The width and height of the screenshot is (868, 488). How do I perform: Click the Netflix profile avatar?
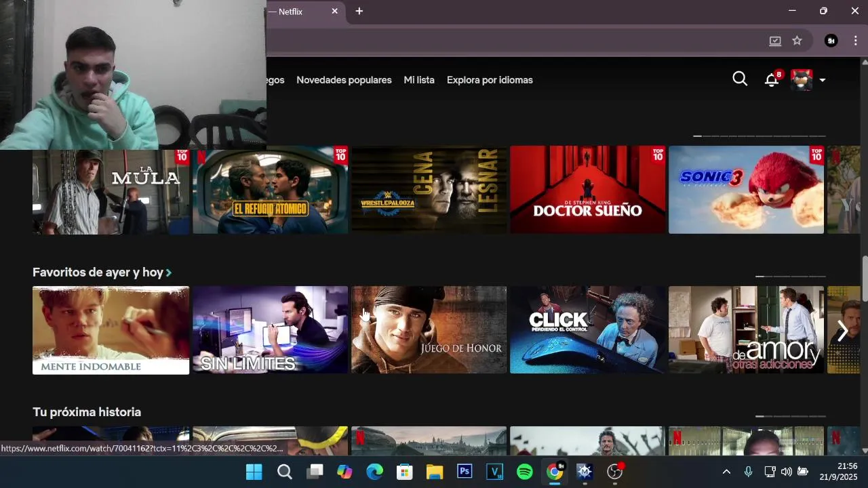pos(802,80)
